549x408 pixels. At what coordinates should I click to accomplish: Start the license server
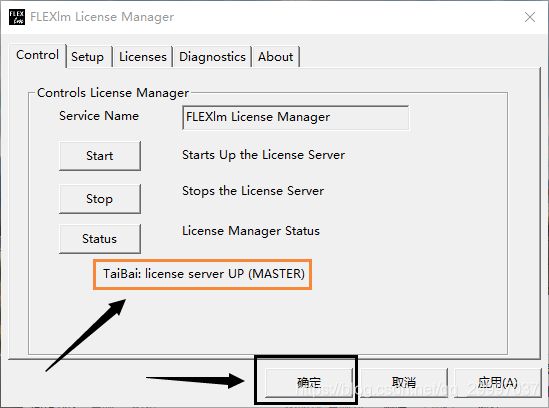[100, 156]
